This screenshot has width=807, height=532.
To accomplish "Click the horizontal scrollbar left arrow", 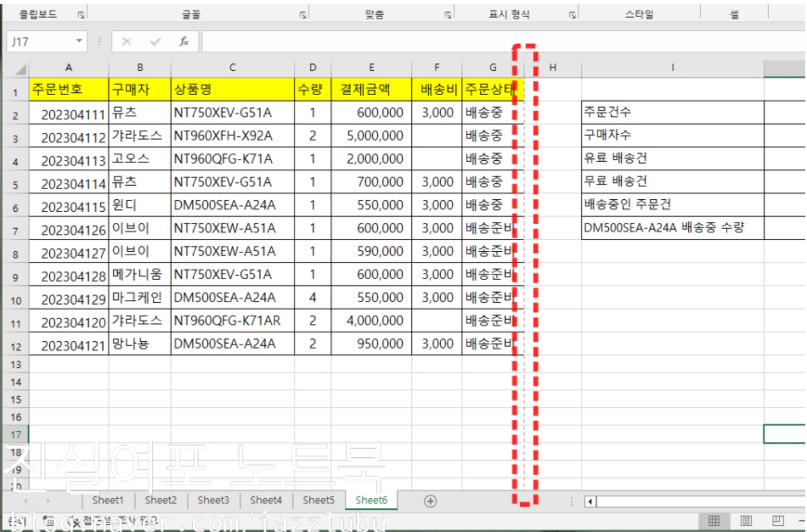I will coord(591,501).
